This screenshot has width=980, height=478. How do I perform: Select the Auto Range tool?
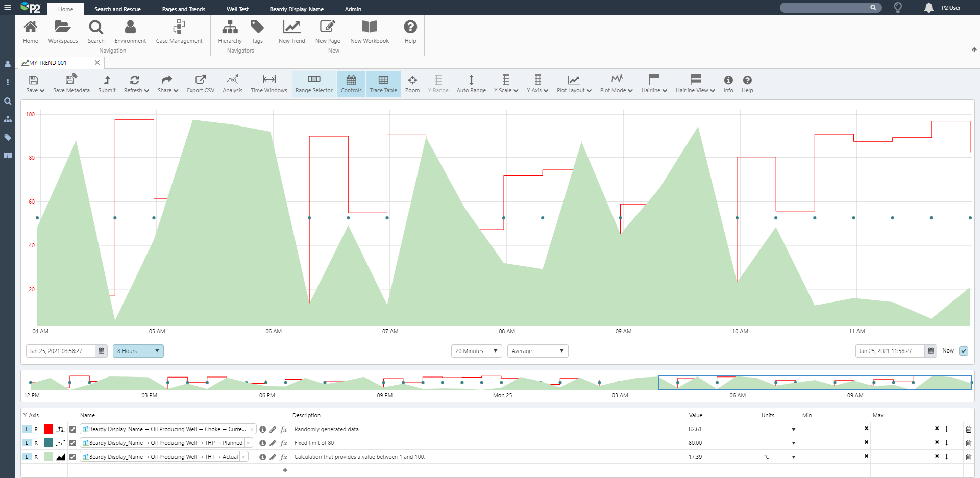pyautogui.click(x=471, y=84)
